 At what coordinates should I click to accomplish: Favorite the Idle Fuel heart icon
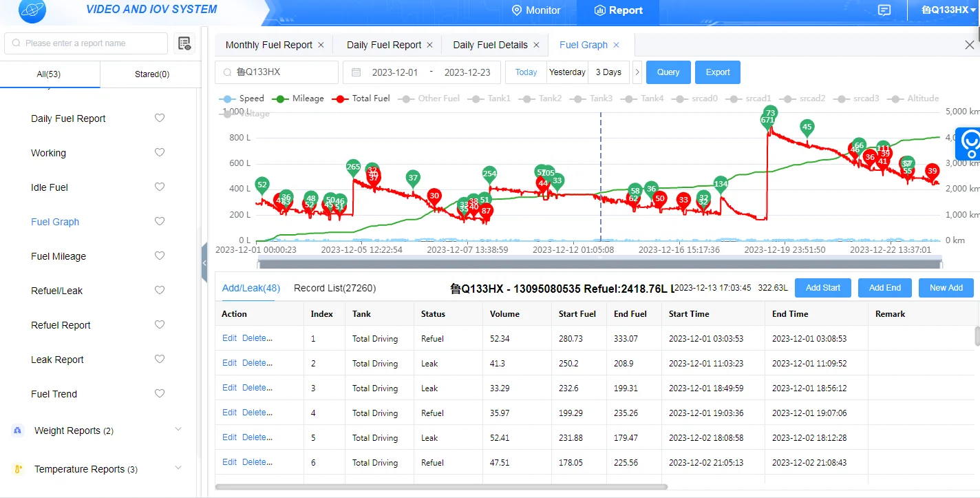pos(160,187)
